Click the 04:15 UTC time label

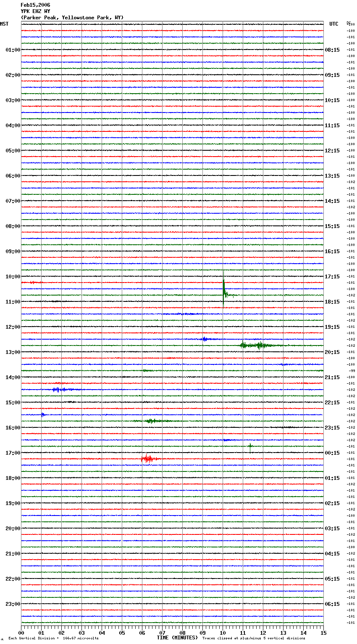click(x=332, y=554)
